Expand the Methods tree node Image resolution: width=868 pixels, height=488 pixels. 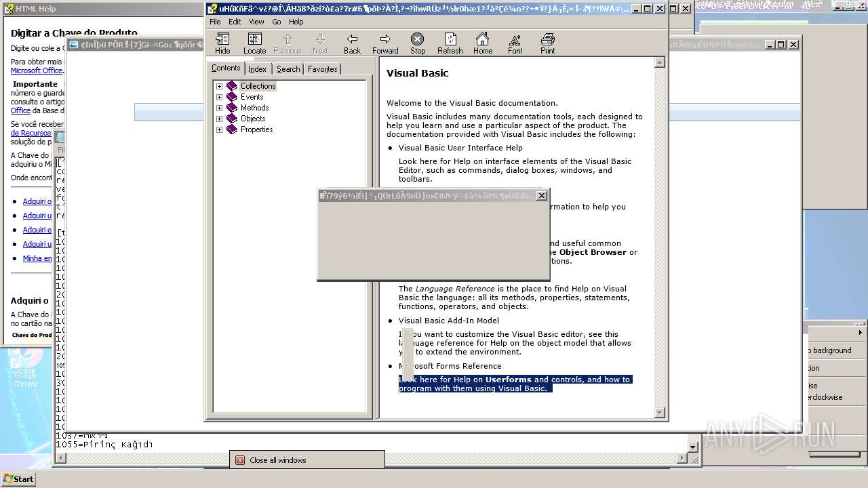pyautogui.click(x=219, y=108)
